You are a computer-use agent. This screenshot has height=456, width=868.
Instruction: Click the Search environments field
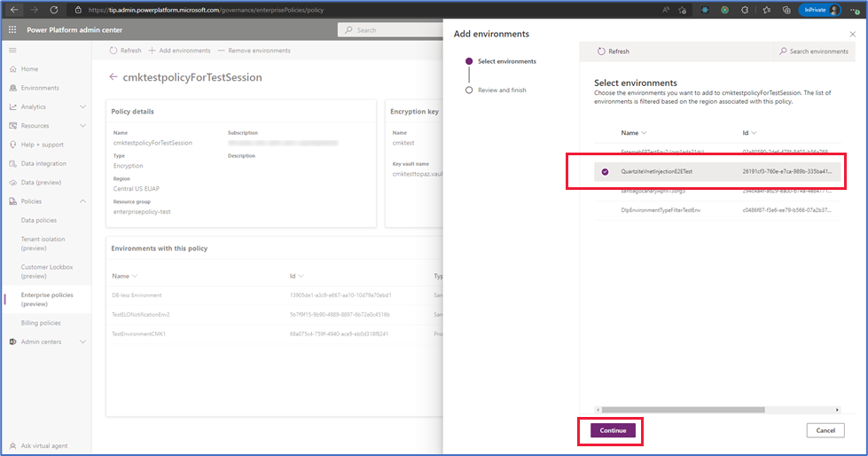pyautogui.click(x=814, y=51)
